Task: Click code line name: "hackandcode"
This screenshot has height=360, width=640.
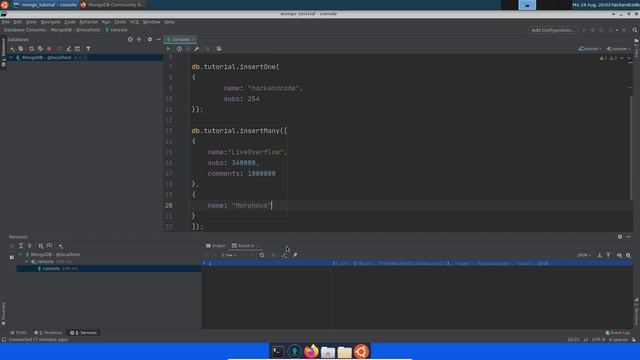Action: coord(263,88)
